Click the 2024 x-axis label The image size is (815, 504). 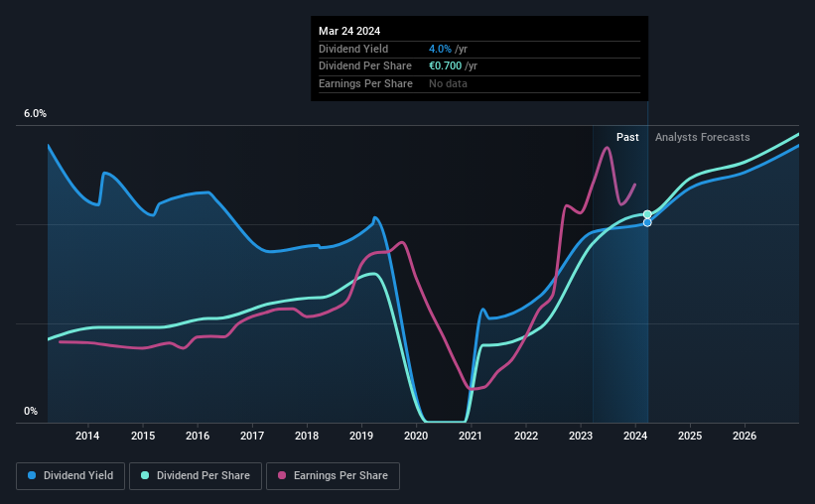click(635, 436)
